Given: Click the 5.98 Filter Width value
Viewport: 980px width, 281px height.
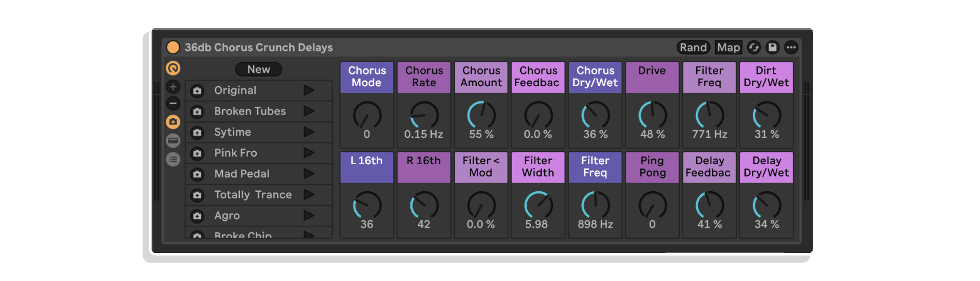Looking at the screenshot, I should pos(536,224).
